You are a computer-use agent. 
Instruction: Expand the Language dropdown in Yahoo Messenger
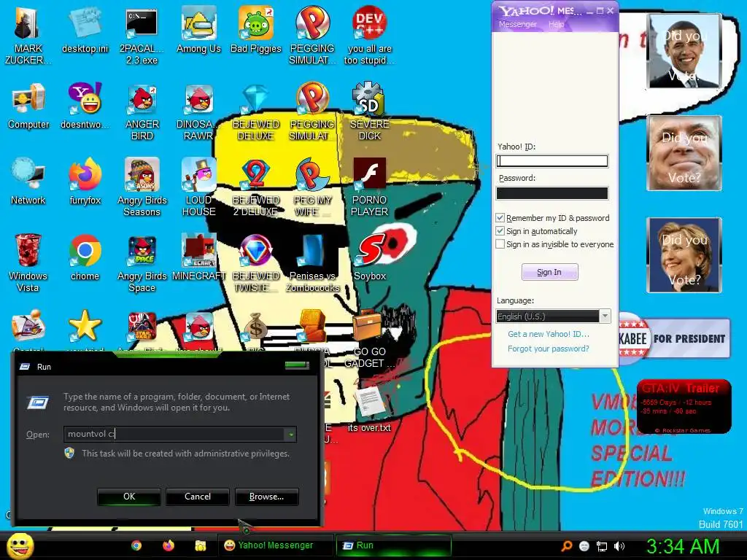(x=605, y=316)
